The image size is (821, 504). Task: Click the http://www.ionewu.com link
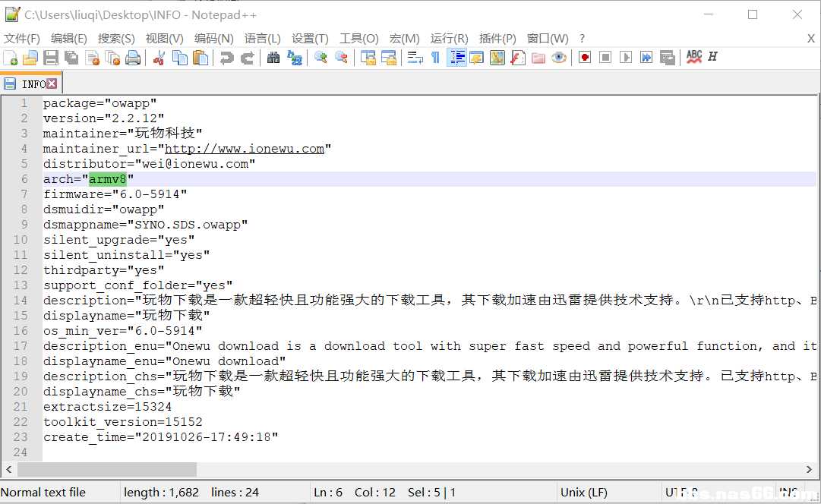point(245,149)
